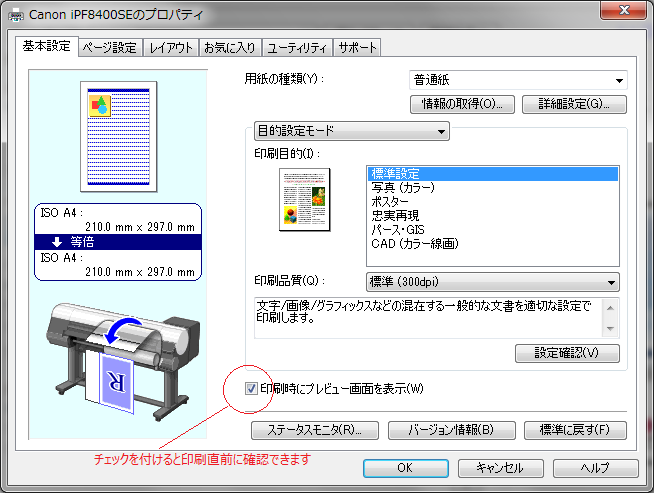Click the 等倍 down-arrow scaling bar
Viewport: 654px width, 493px height.
(118, 242)
